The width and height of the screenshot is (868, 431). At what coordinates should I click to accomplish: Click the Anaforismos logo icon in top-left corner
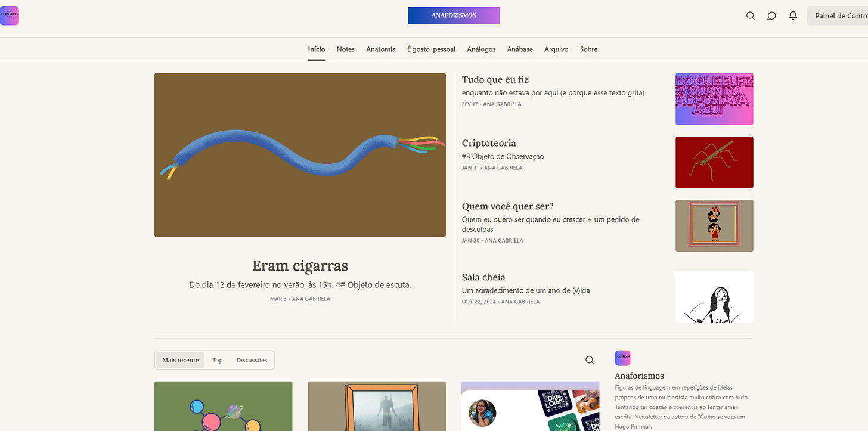(x=10, y=15)
